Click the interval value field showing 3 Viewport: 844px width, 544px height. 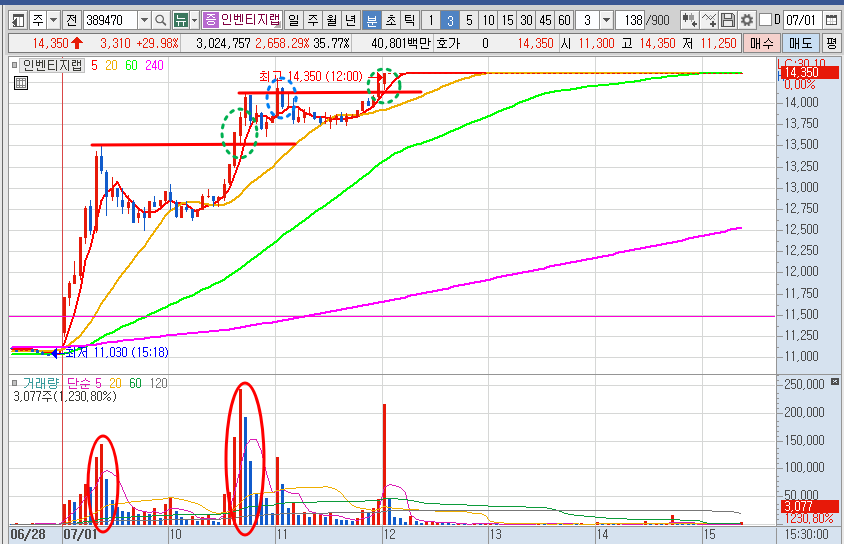587,20
